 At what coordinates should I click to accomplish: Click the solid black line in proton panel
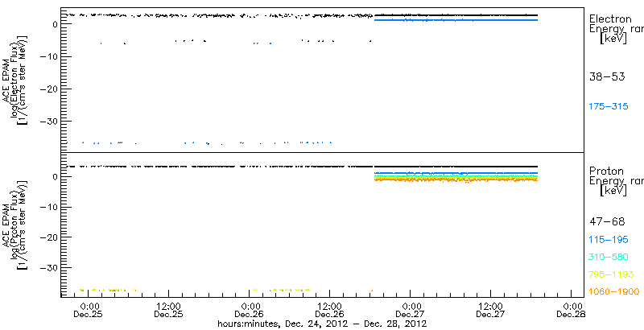[x=456, y=167]
